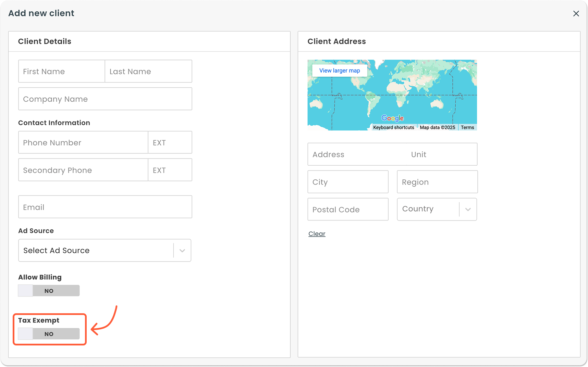Click the Postal Code field
Screen dimensions: 588x367
pos(348,209)
